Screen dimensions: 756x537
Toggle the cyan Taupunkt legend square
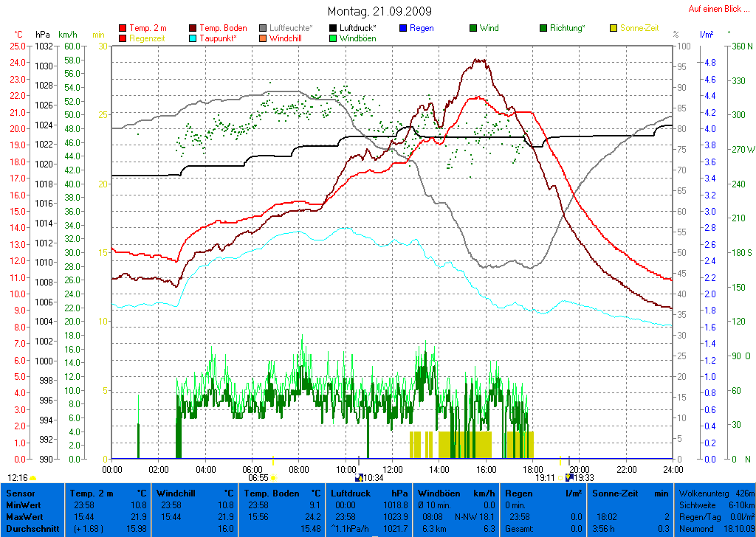pyautogui.click(x=193, y=38)
